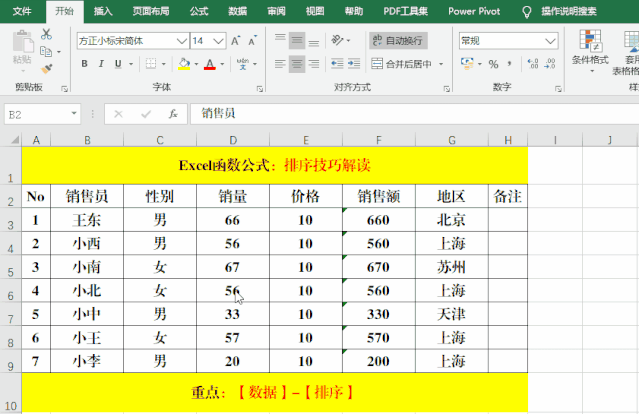Click the Format Painter brush icon

pyautogui.click(x=46, y=68)
